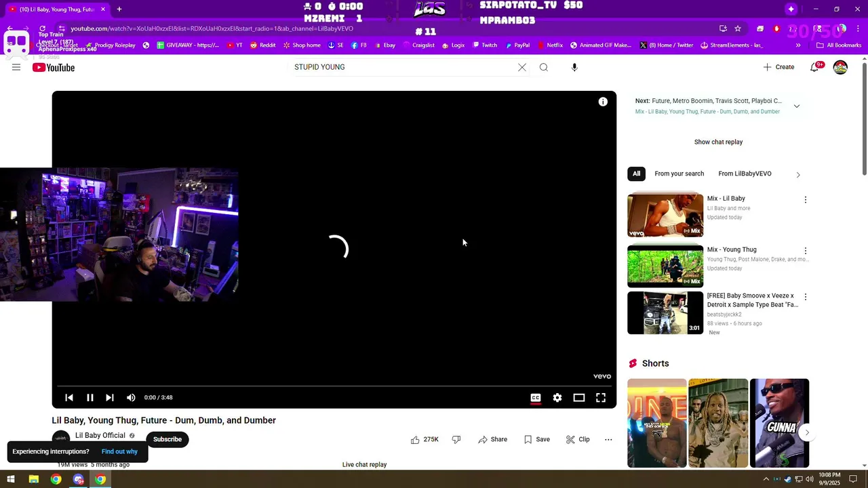Image resolution: width=868 pixels, height=488 pixels.
Task: Share the video
Action: (x=492, y=439)
